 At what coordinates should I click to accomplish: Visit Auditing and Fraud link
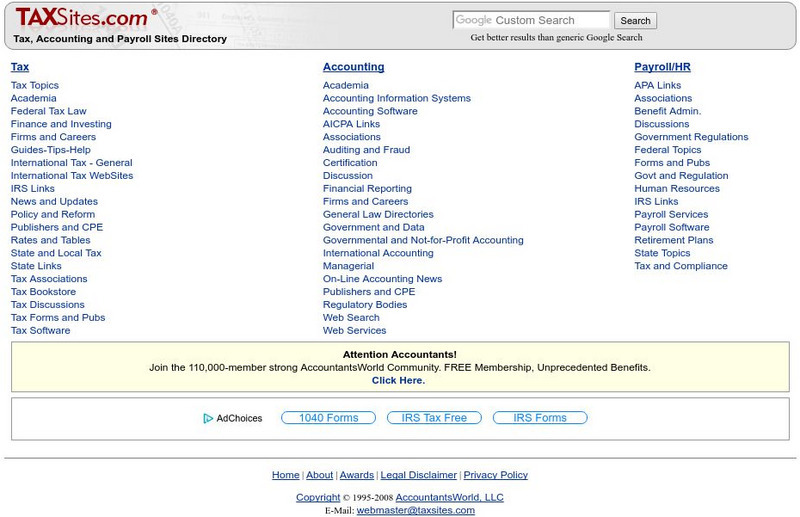366,150
